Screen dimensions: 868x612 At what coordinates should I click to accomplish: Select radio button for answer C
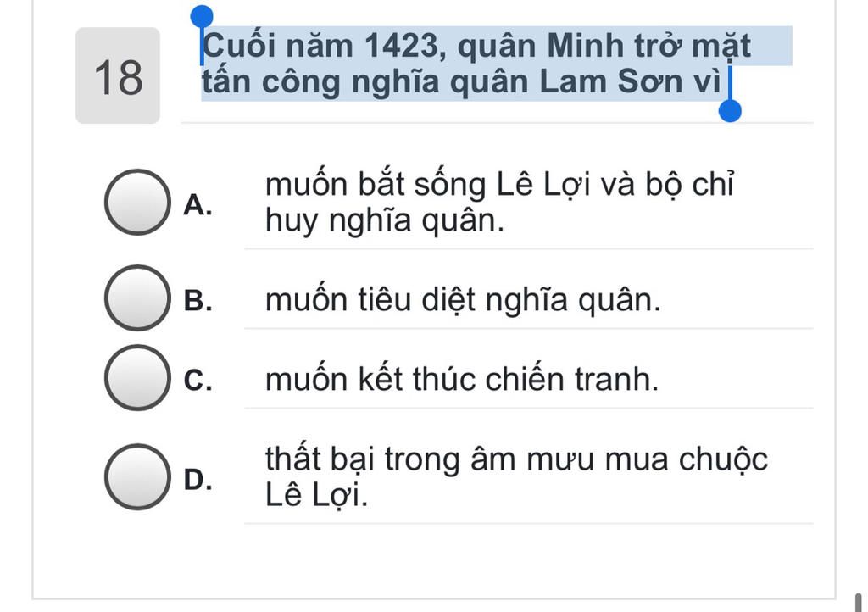pos(138,378)
